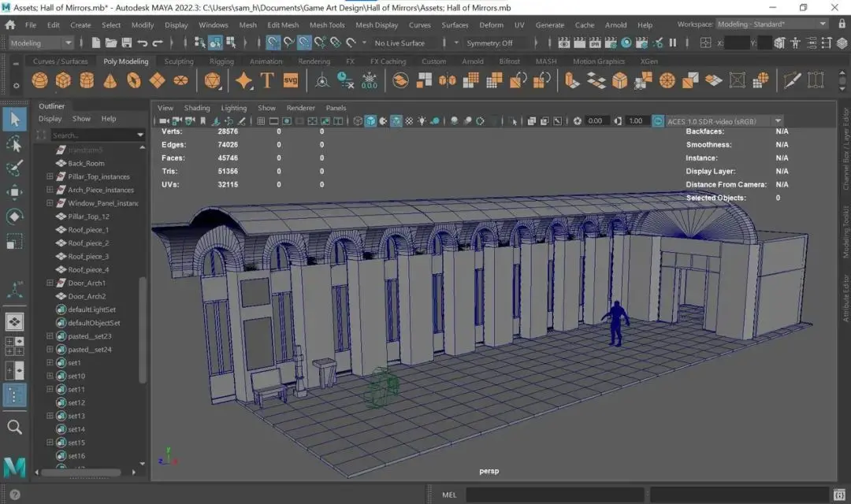Click the viewport exposure value field
The height and width of the screenshot is (504, 851).
click(x=596, y=121)
